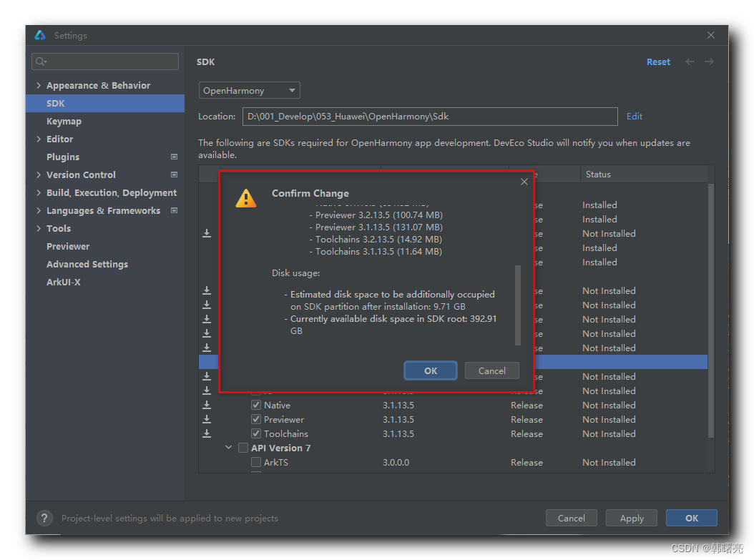Click the forward navigation arrow near Reset
The image size is (754, 560).
[x=709, y=62]
